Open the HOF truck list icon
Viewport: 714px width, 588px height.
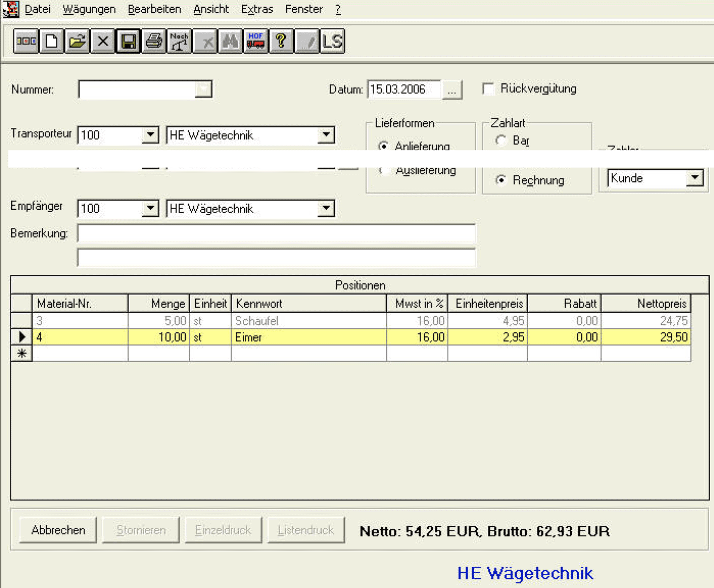[x=256, y=41]
